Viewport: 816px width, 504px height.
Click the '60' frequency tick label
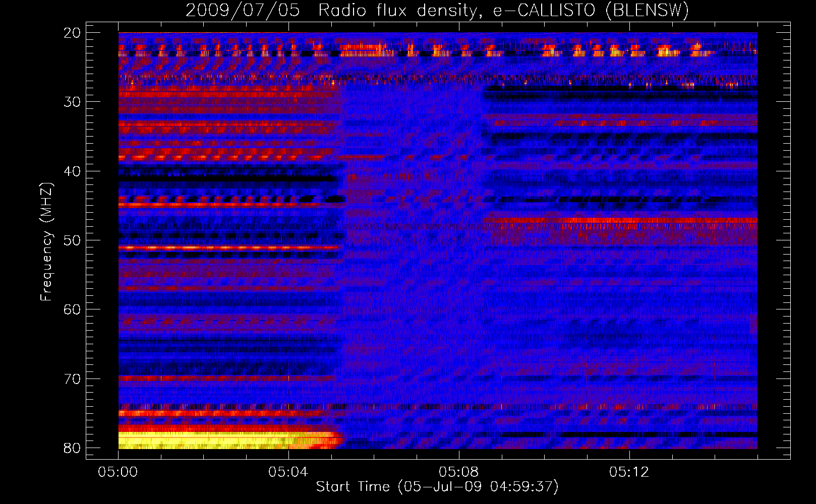[72, 309]
